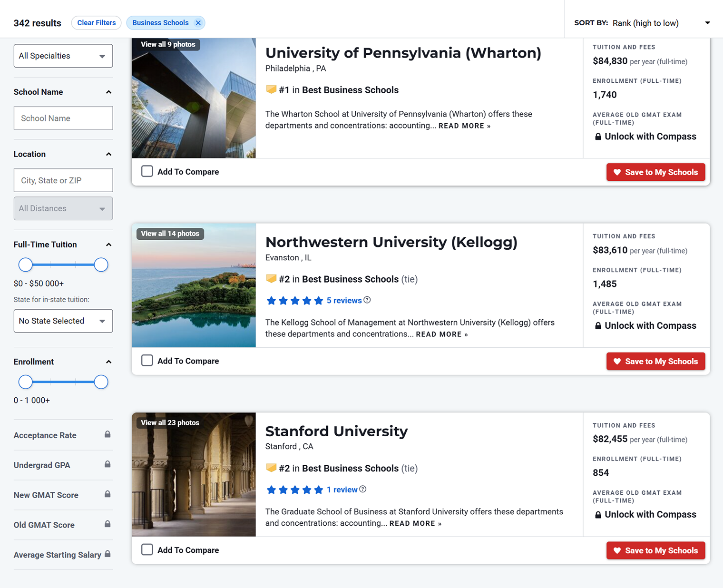The width and height of the screenshot is (723, 588).
Task: Collapse the Location filter section
Action: 108,154
